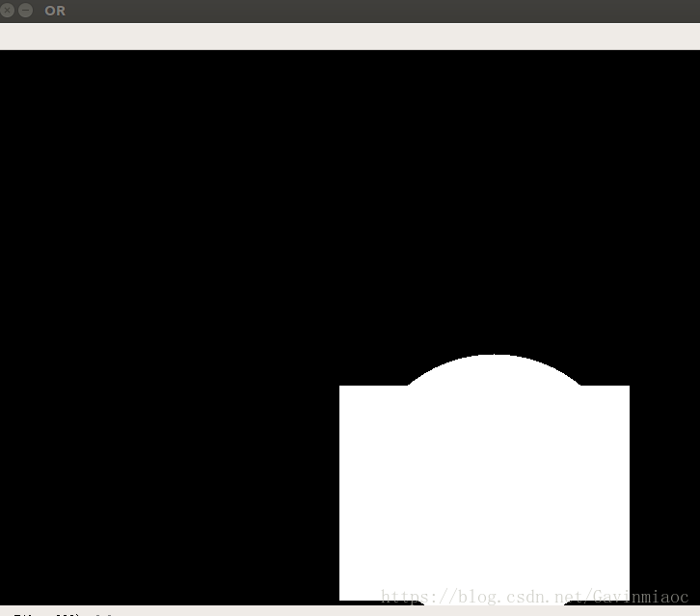Click the white OR result shape
Viewport: 700px width, 616px height.
(484, 480)
